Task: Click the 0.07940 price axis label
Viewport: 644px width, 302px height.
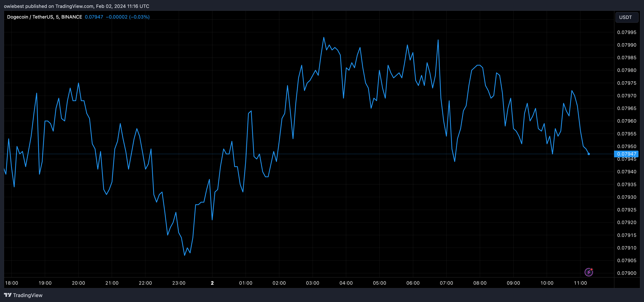Action: (627, 172)
